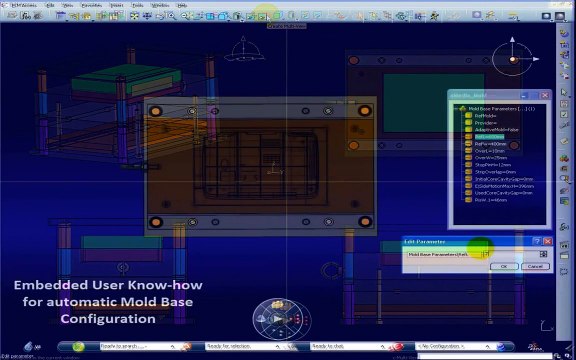The width and height of the screenshot is (576, 360).
Task: Select the OverL=10mm parameter
Action: [490, 151]
